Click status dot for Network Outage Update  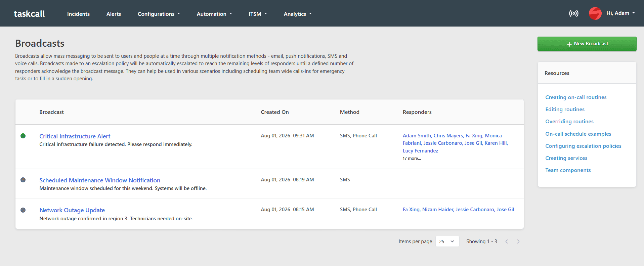click(x=23, y=210)
